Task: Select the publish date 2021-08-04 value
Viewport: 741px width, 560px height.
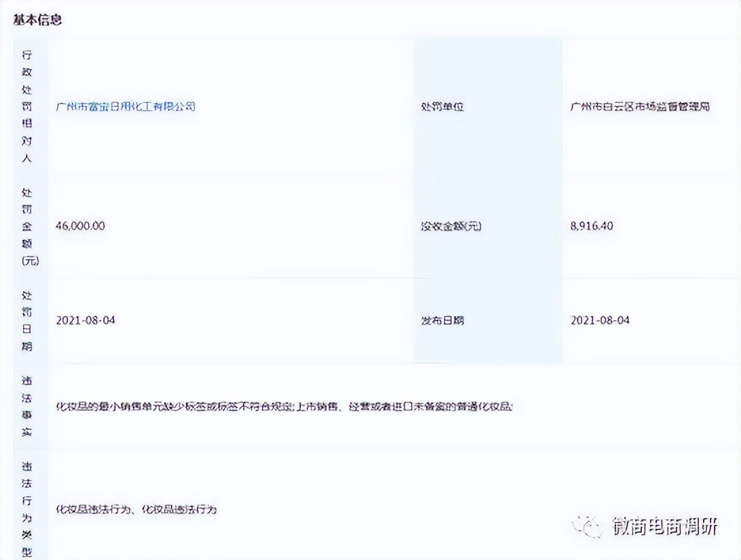Action: tap(600, 319)
